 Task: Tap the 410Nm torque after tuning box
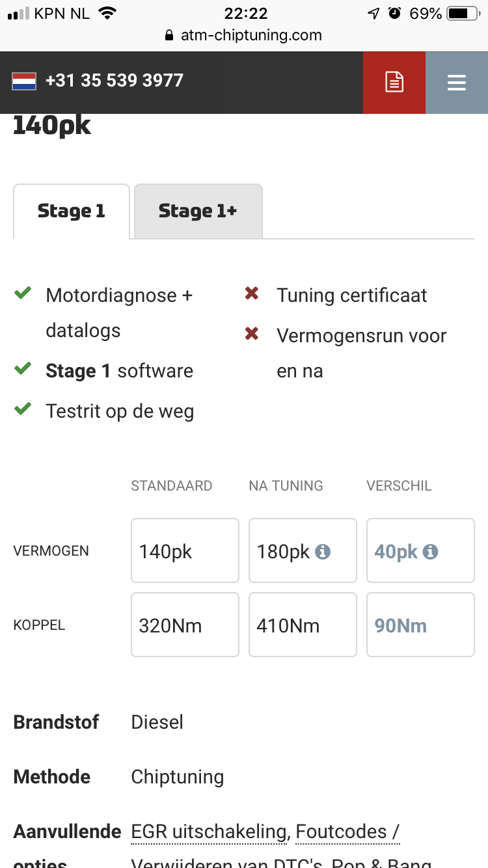pos(303,625)
